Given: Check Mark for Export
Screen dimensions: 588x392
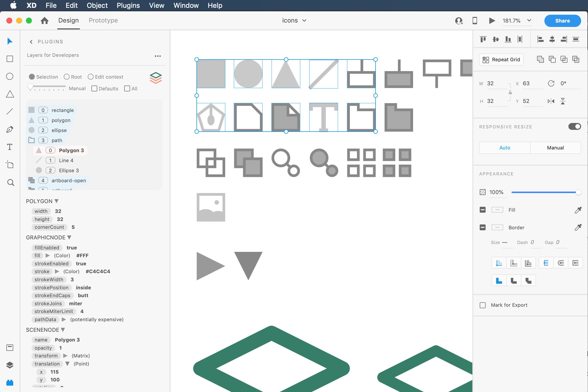Looking at the screenshot, I should [482, 305].
